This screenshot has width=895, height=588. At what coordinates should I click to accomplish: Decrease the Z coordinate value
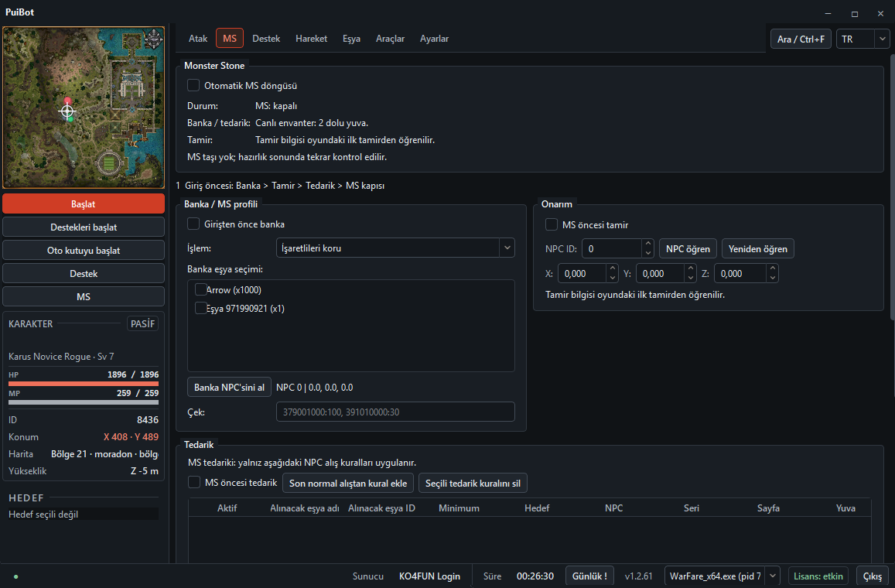click(x=772, y=278)
